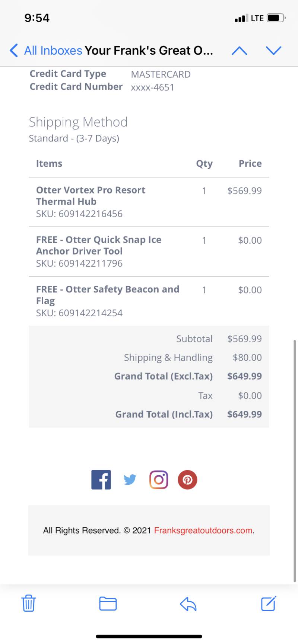Open the Franksgreatoutdoors.com link
Image resolution: width=298 pixels, height=644 pixels.
click(x=203, y=531)
